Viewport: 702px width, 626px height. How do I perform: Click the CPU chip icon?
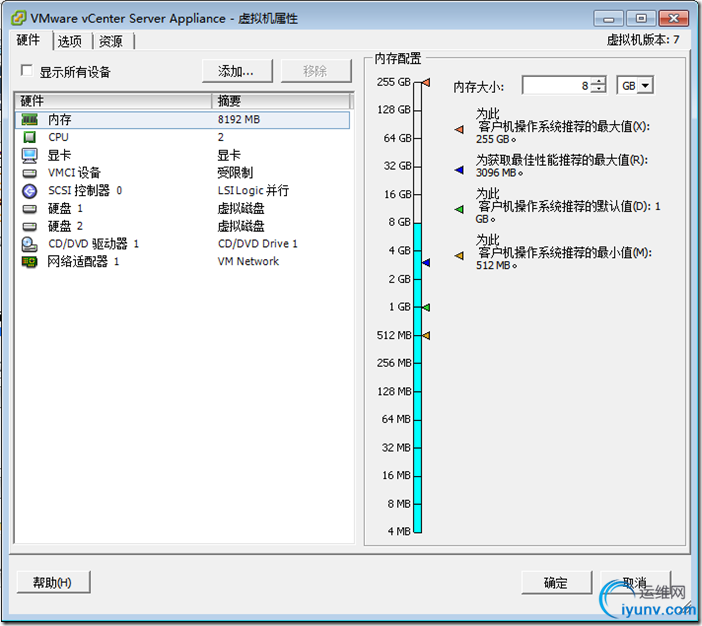pos(30,137)
